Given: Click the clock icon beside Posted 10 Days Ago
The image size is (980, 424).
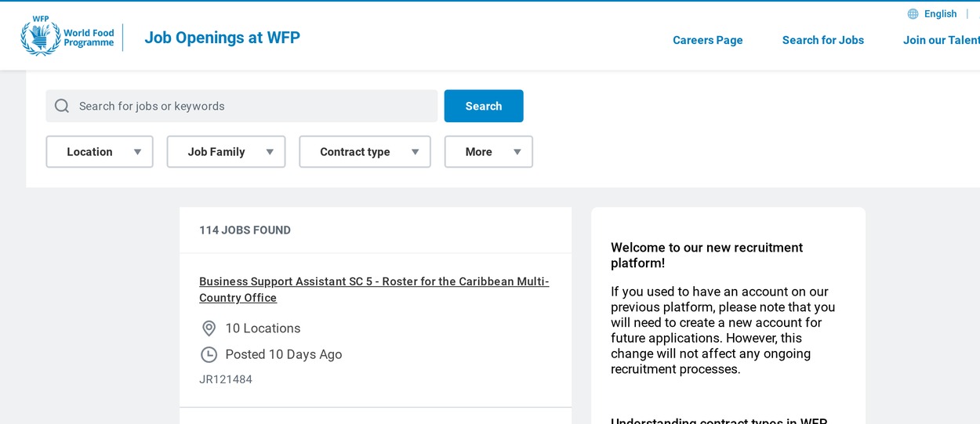Looking at the screenshot, I should [209, 354].
